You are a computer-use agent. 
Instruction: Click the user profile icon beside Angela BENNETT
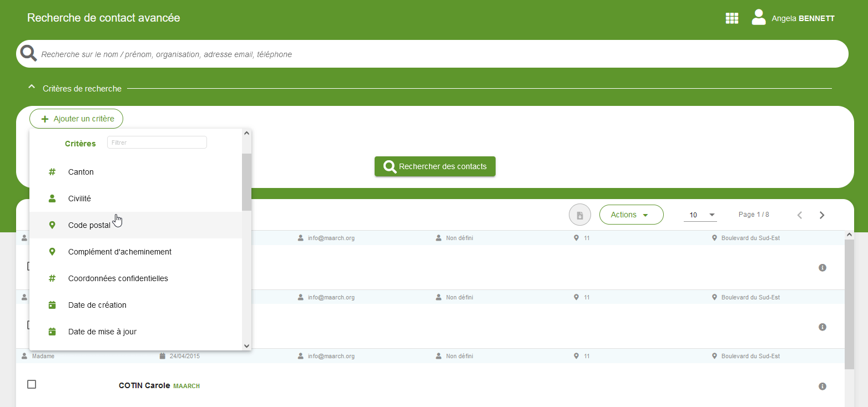(758, 18)
